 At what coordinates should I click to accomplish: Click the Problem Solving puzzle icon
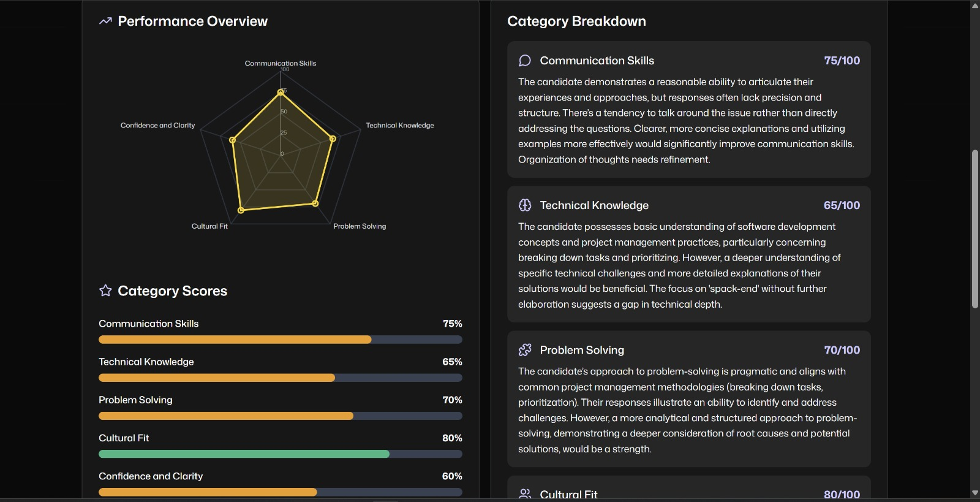click(525, 350)
